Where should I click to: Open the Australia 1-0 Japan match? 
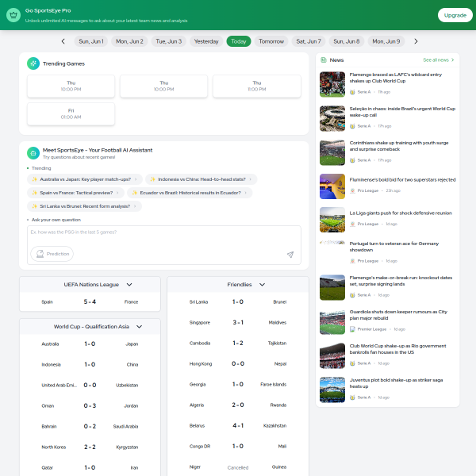(x=90, y=344)
